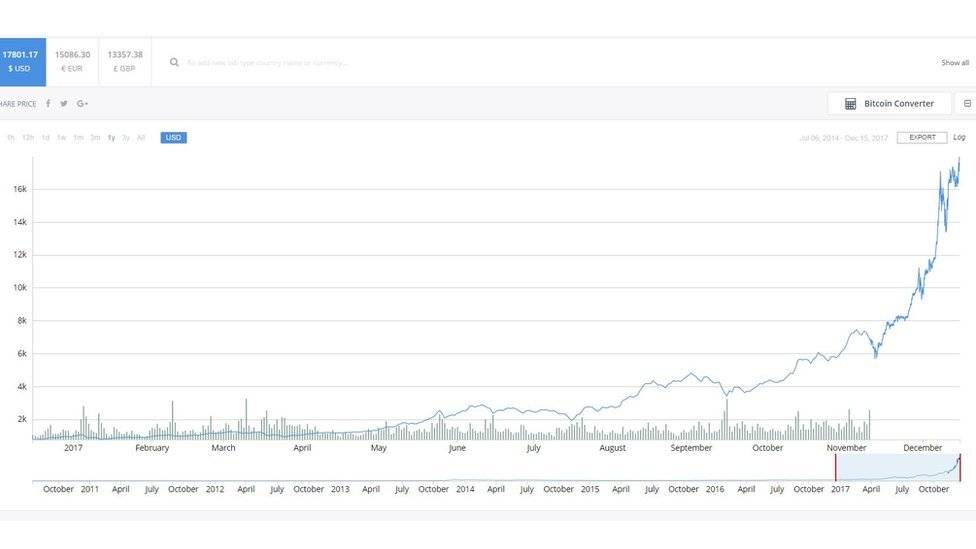This screenshot has width=976, height=549.
Task: Click the left red navigator range handle
Action: tap(835, 467)
